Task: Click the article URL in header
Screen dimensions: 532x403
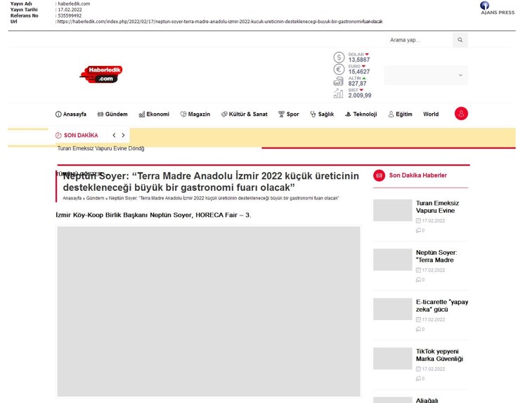Action: 220,21
